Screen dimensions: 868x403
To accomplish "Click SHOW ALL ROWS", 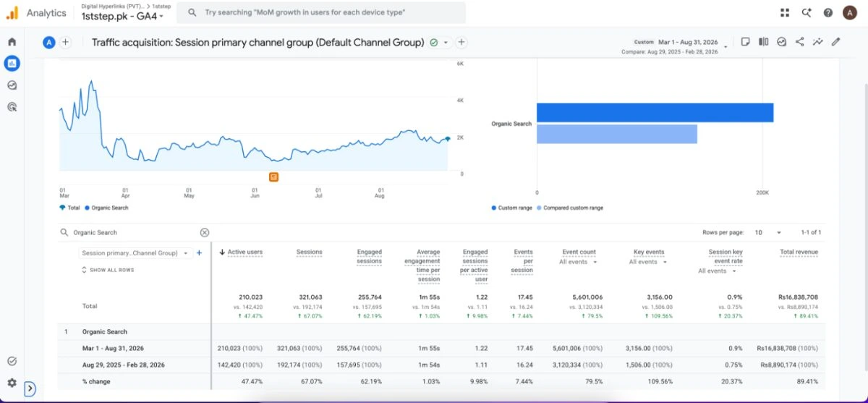I will pos(108,270).
